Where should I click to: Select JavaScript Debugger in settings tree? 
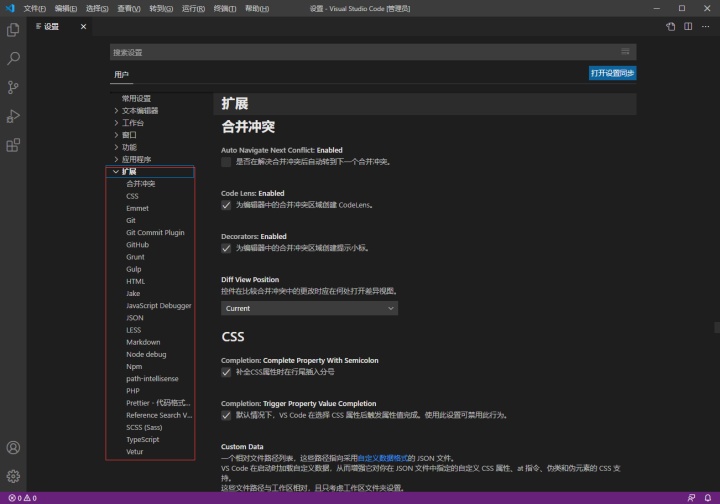(x=158, y=305)
